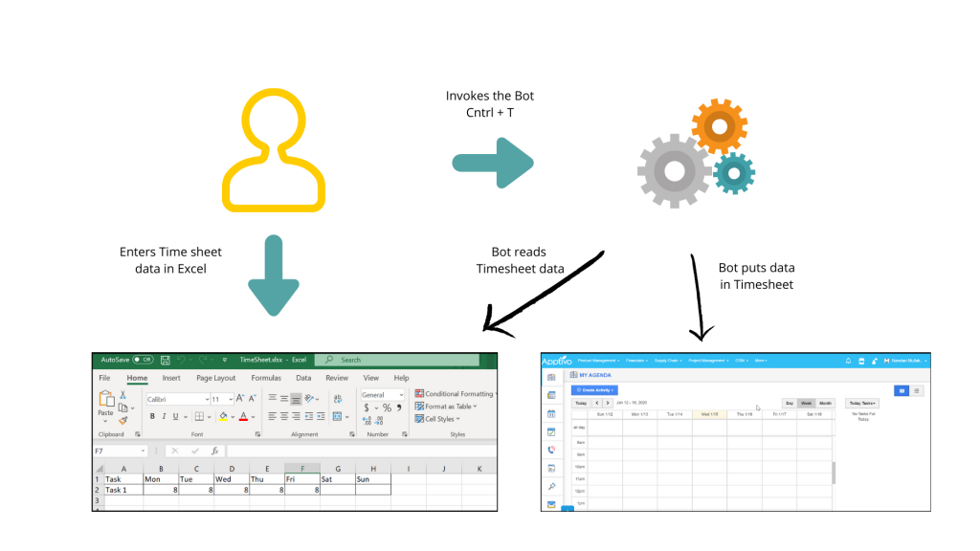Cut selection with the scissors icon

(x=123, y=395)
